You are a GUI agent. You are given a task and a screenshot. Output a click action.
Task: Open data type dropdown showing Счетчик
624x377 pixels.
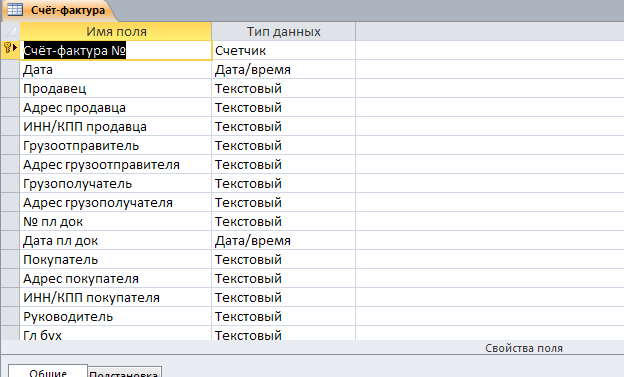coord(283,51)
